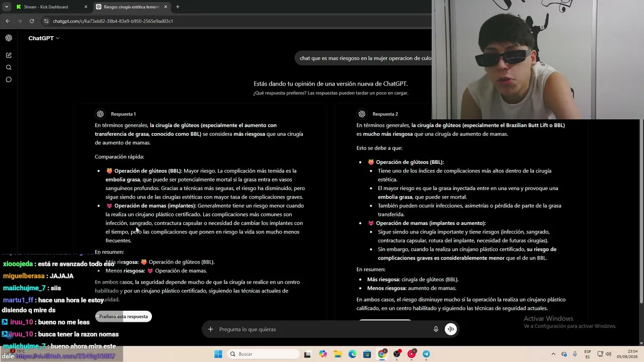Open File Explorer from the taskbar
This screenshot has width=644, height=362.
click(x=338, y=354)
